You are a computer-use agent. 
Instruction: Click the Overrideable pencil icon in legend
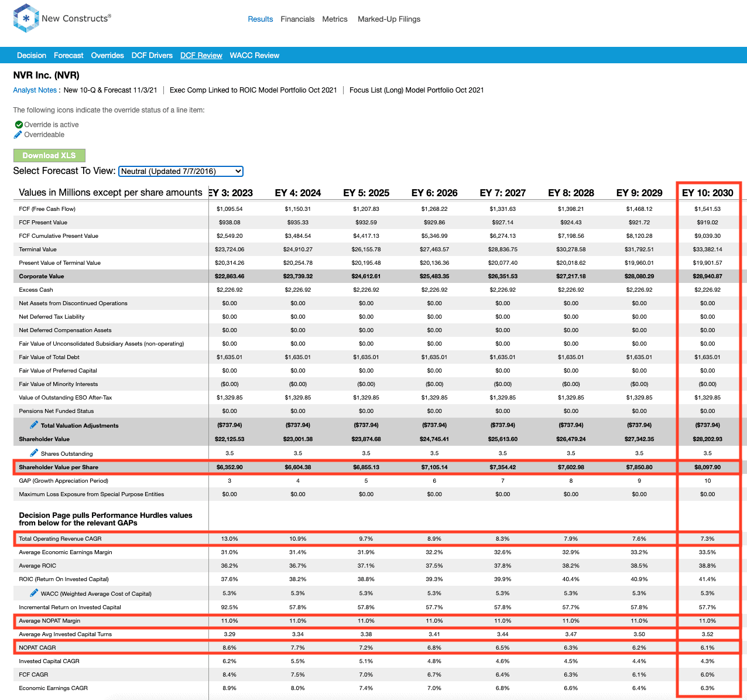point(18,135)
